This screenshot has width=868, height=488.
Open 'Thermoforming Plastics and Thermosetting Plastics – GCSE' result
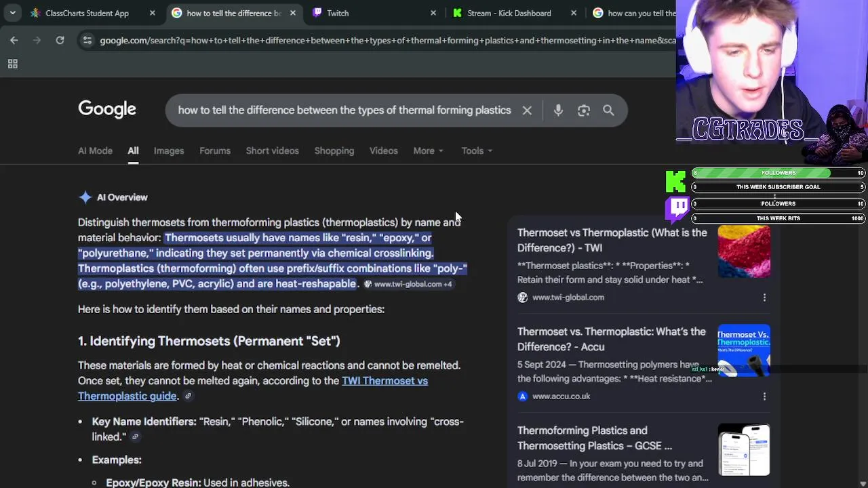595,438
